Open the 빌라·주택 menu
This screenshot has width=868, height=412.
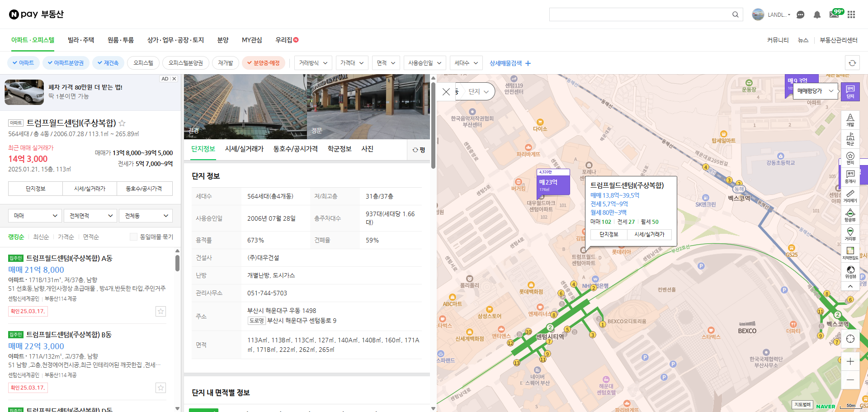pos(81,40)
